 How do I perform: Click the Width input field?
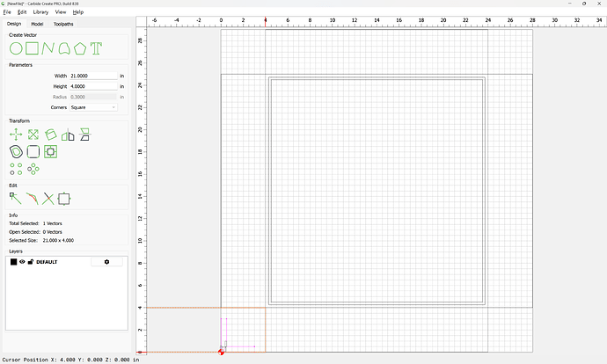coord(93,76)
